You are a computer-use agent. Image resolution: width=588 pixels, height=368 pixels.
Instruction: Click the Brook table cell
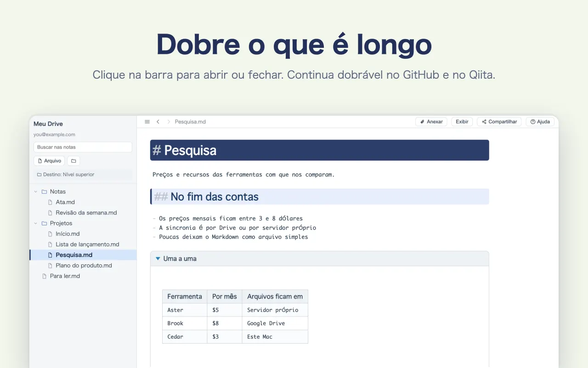[x=185, y=323]
